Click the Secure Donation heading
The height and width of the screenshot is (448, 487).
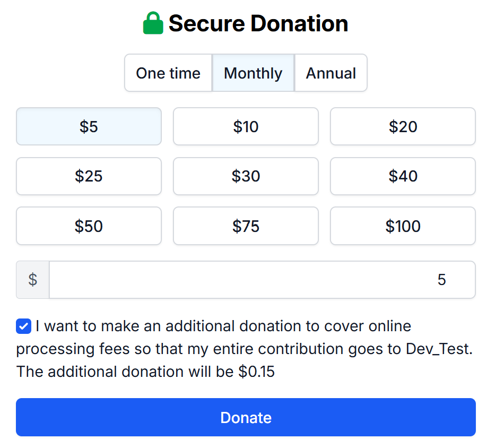pyautogui.click(x=258, y=24)
